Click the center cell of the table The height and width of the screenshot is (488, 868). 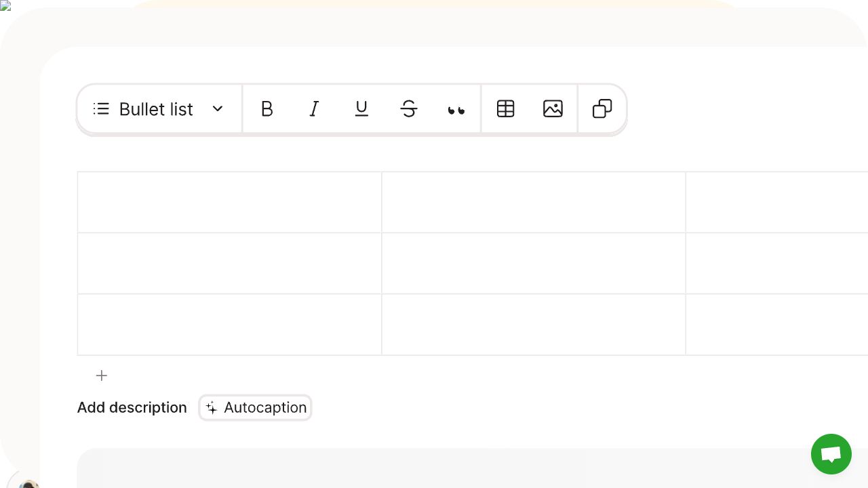[533, 263]
